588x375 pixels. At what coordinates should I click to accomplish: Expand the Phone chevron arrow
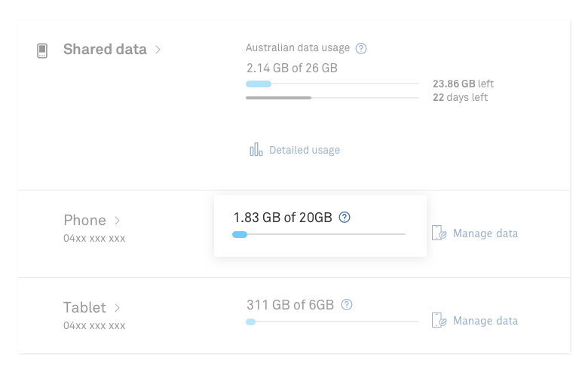point(117,221)
